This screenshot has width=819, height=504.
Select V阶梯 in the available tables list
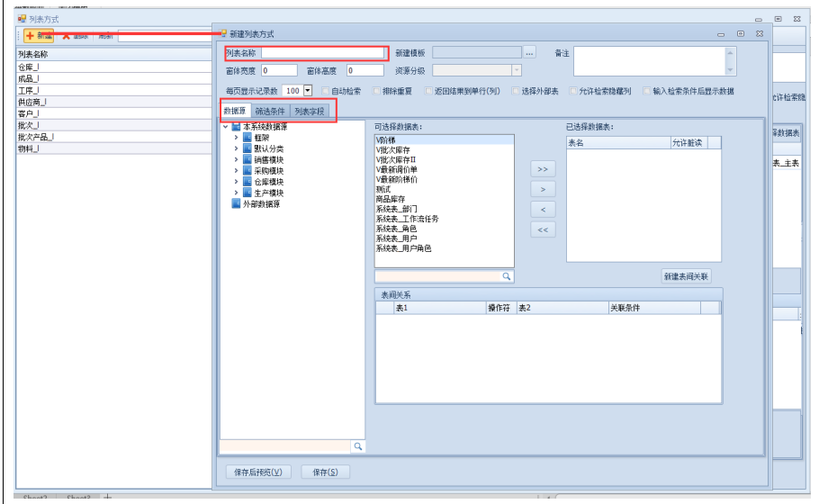pos(444,140)
